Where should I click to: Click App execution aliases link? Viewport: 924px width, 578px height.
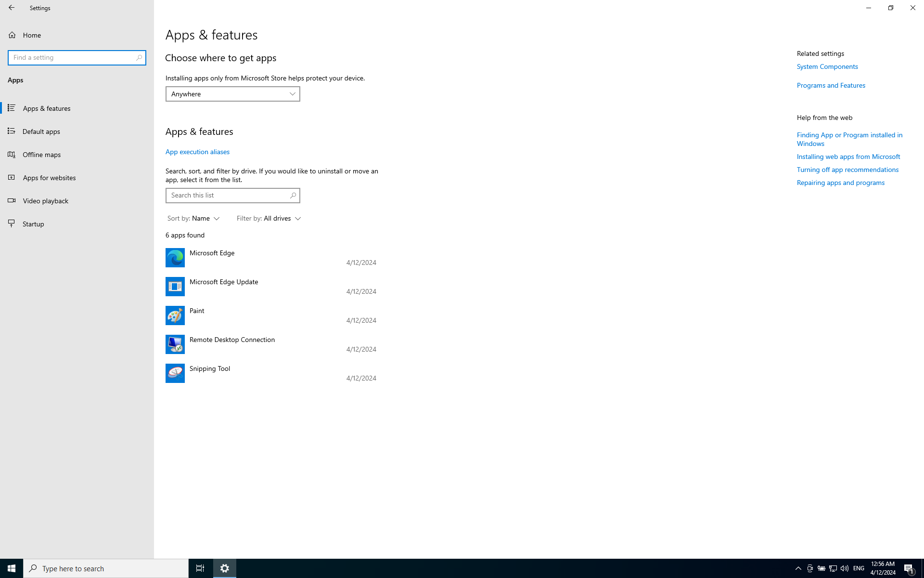pyautogui.click(x=197, y=151)
